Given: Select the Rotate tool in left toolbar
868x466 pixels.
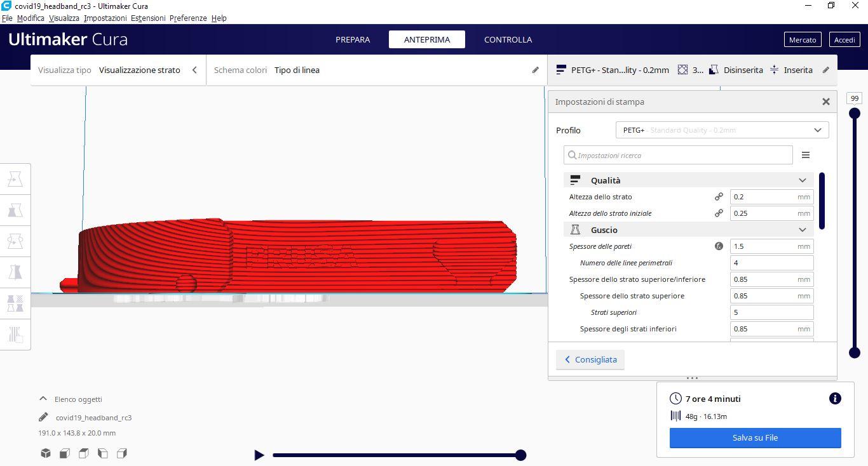Looking at the screenshot, I should coord(15,241).
